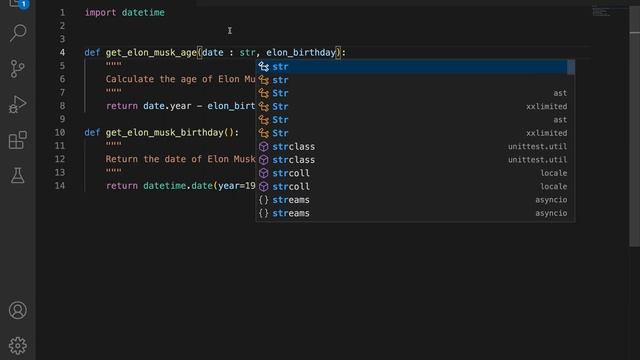
Task: Click the 'str' type annotation
Action: pos(247,53)
